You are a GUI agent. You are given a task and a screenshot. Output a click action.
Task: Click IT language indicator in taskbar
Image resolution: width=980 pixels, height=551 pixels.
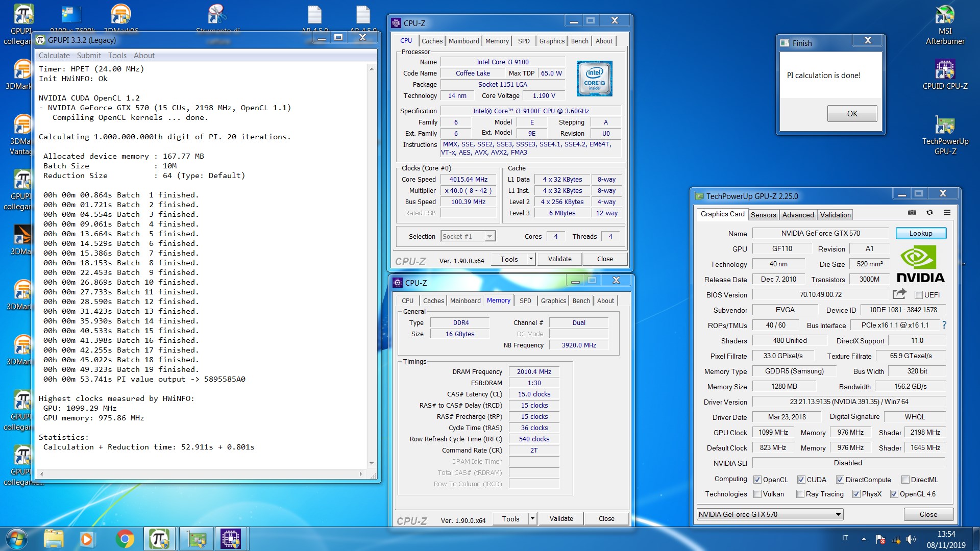click(845, 538)
